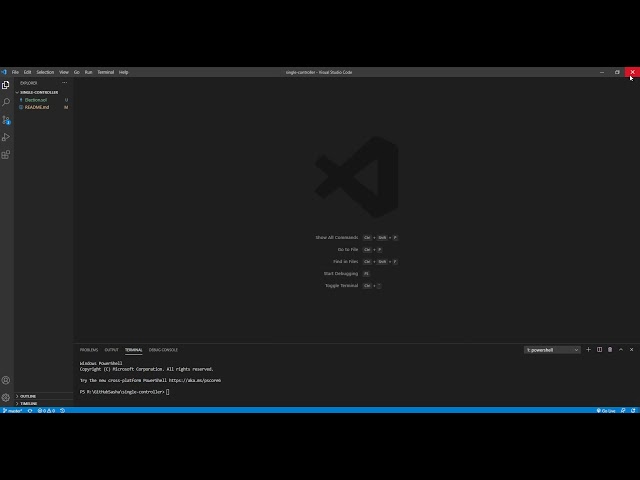Kill terminal with trash icon
The width and height of the screenshot is (640, 480).
(610, 350)
